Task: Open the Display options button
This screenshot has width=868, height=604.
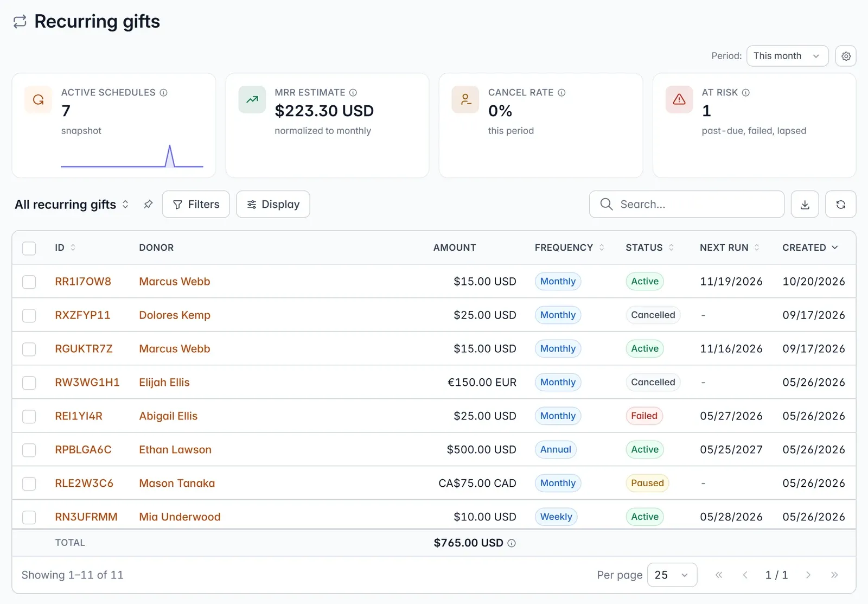Action: tap(273, 204)
